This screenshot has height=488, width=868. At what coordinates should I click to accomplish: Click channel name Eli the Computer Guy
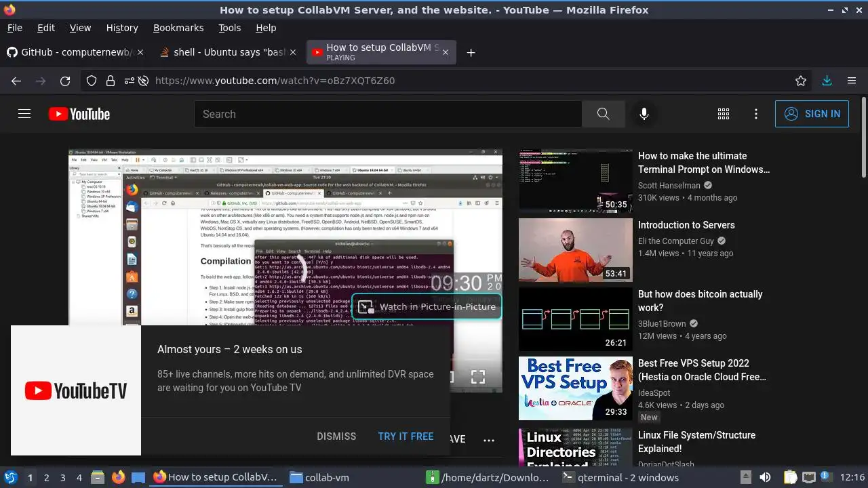[676, 241]
